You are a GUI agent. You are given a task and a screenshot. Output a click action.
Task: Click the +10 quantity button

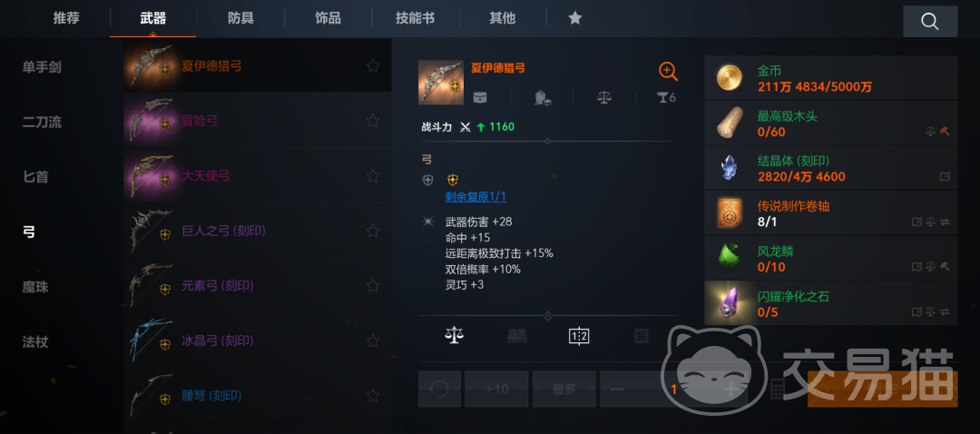pos(496,389)
